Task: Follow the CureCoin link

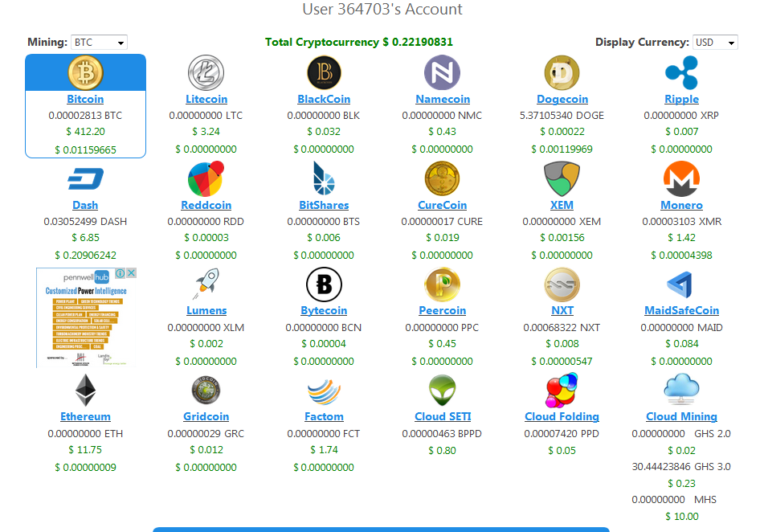Action: 442,205
